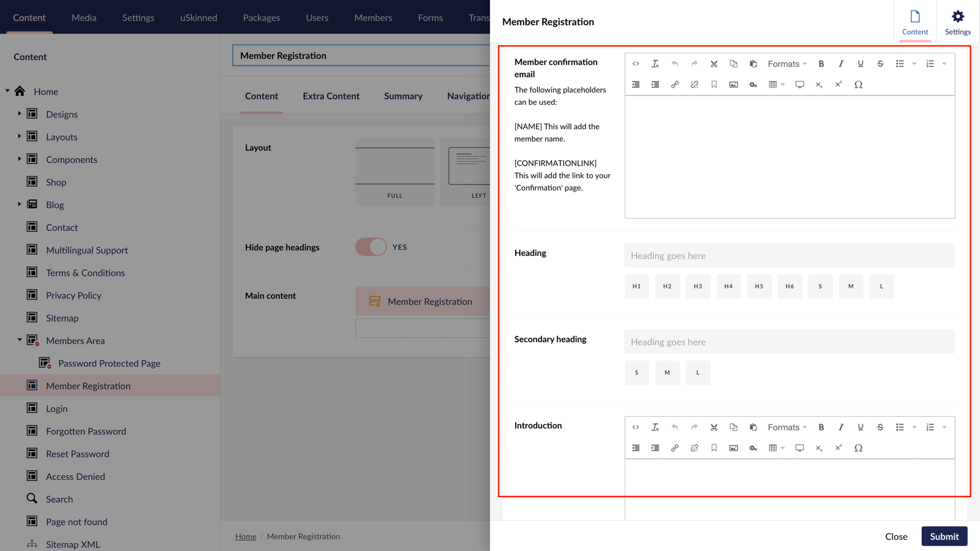
Task: Toggle bold formatting in the email editor
Action: pyautogui.click(x=821, y=63)
